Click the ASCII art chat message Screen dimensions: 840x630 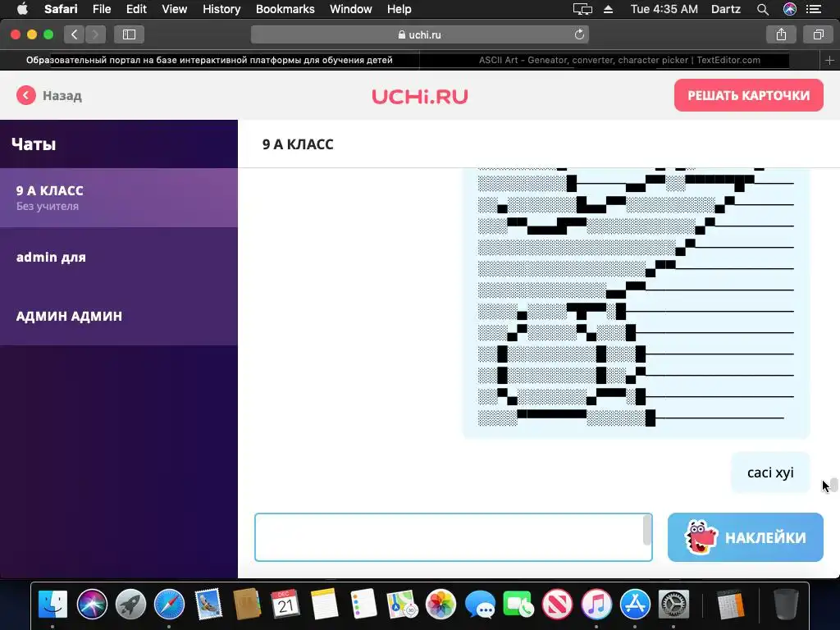pyautogui.click(x=636, y=303)
